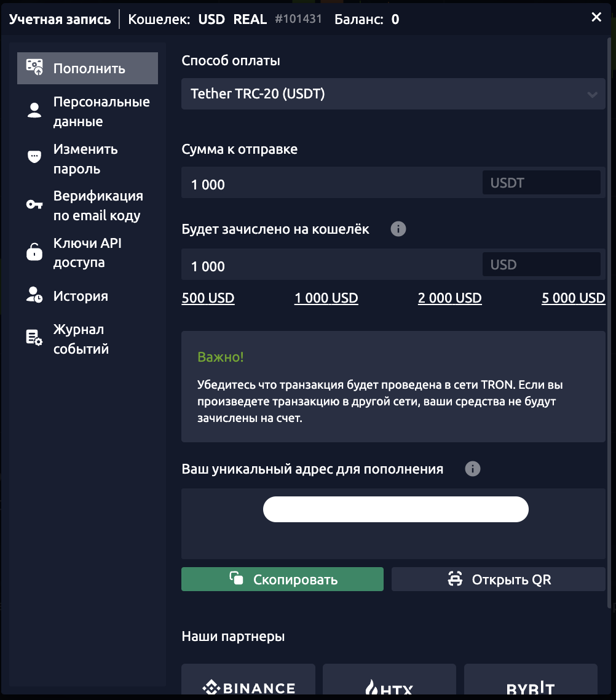The image size is (616, 700).
Task: Click the Сумма к отправке amount field
Action: pyautogui.click(x=331, y=183)
